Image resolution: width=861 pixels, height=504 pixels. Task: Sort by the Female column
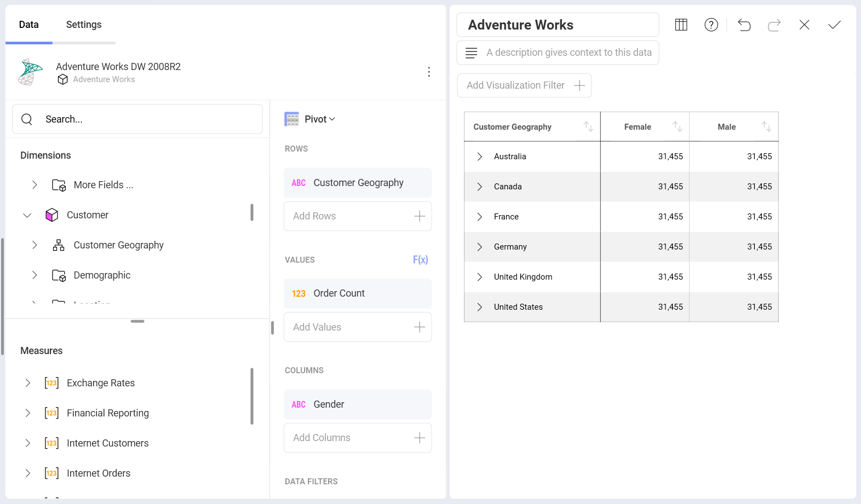point(678,126)
